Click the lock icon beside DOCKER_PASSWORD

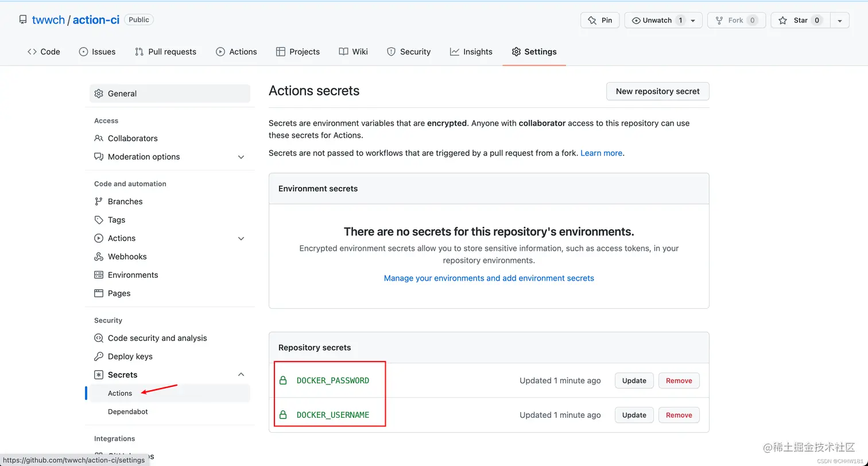pyautogui.click(x=282, y=380)
